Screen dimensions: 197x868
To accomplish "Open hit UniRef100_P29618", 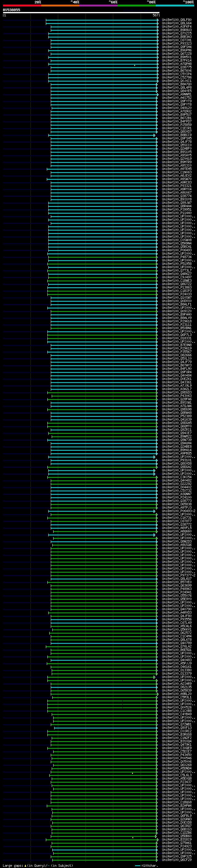I will [177, 321].
